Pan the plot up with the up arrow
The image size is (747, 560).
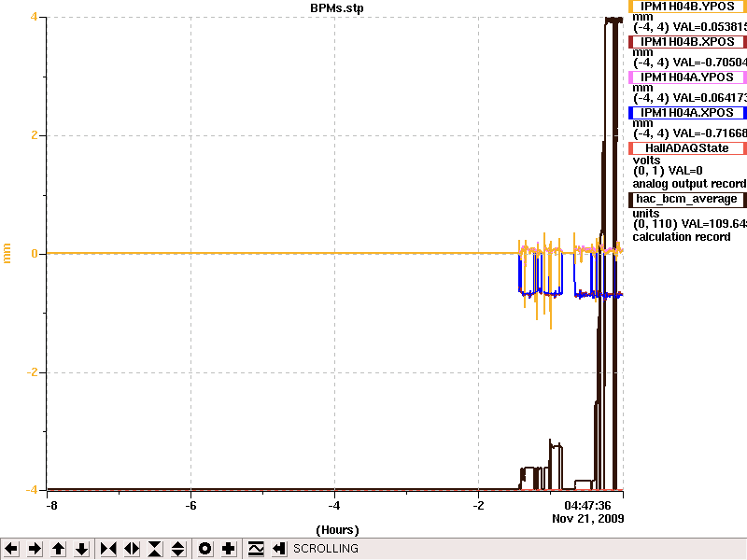(x=59, y=549)
